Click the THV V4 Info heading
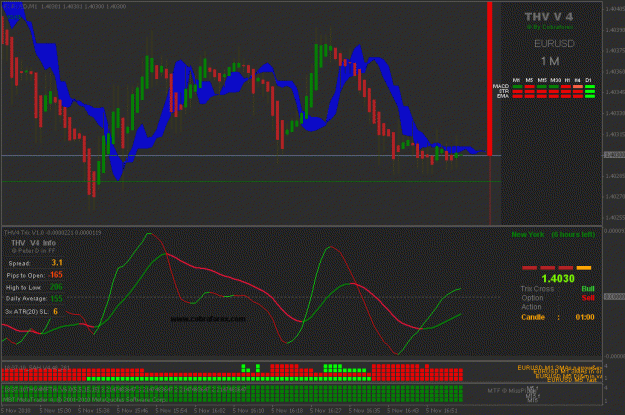The width and height of the screenshot is (625, 415). pyautogui.click(x=33, y=243)
